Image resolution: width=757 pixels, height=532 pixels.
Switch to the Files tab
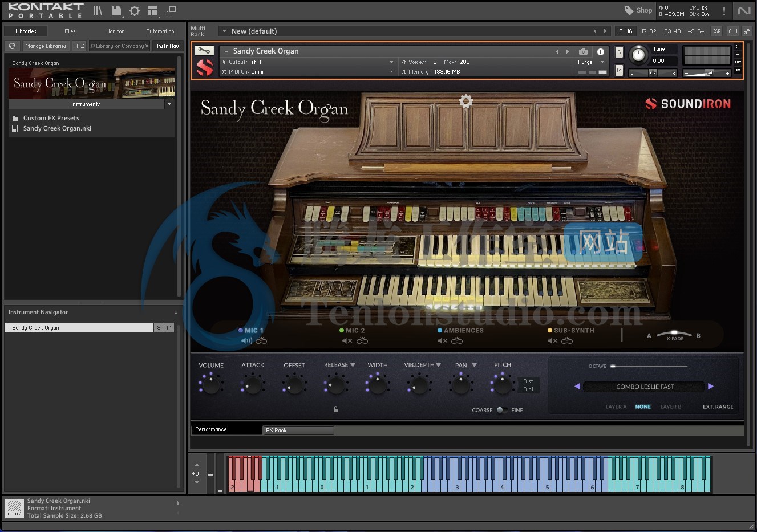pyautogui.click(x=70, y=31)
